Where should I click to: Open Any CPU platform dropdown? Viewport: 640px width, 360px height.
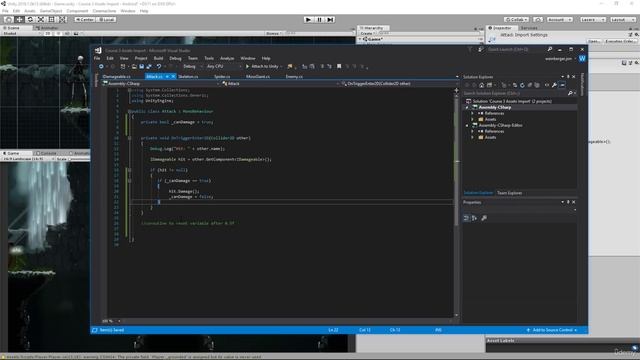click(223, 66)
